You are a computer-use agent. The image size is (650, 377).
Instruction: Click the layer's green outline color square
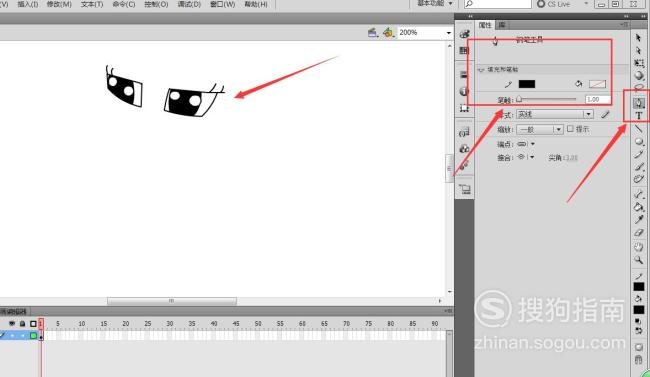tap(34, 336)
